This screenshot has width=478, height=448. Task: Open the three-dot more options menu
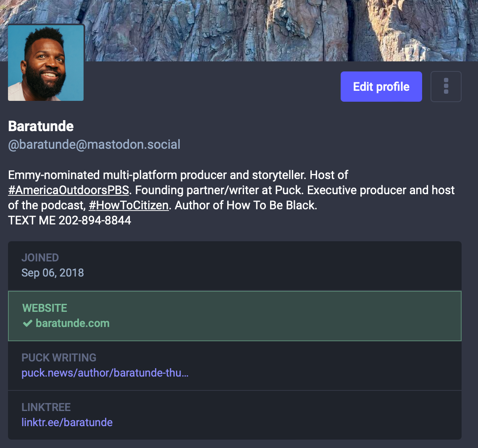(x=446, y=87)
